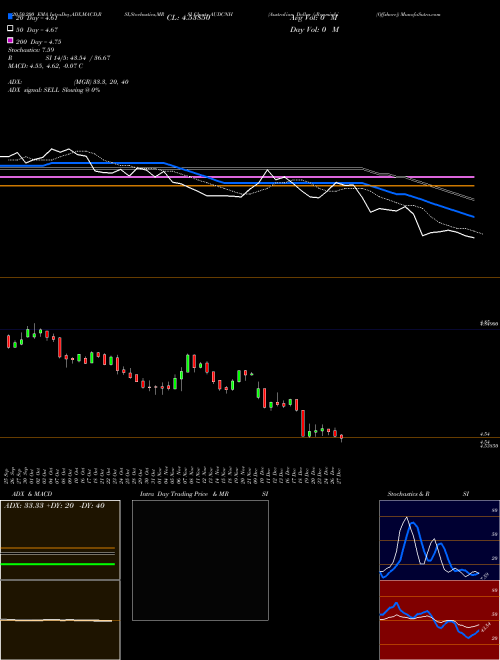The height and width of the screenshot is (660, 500).
Task: Click the white 50 Day legend swatch
Action: [x=10, y=29]
